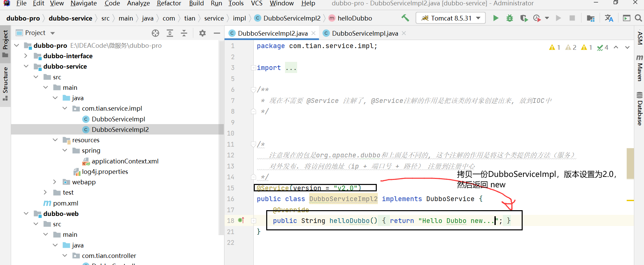Click the Translate icon in toolbar
Viewport: 644px width, 265px height.
click(x=609, y=18)
